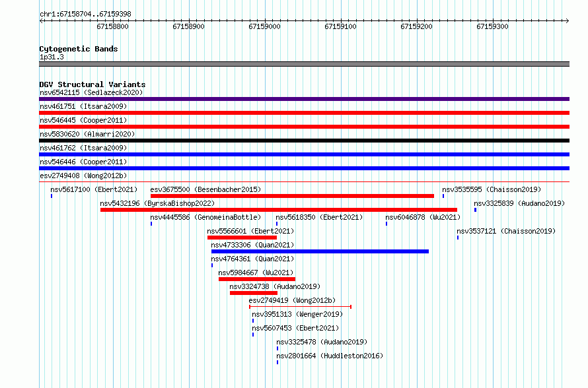
Task: Click the blue bar under nsv461762
Action: point(304,154)
